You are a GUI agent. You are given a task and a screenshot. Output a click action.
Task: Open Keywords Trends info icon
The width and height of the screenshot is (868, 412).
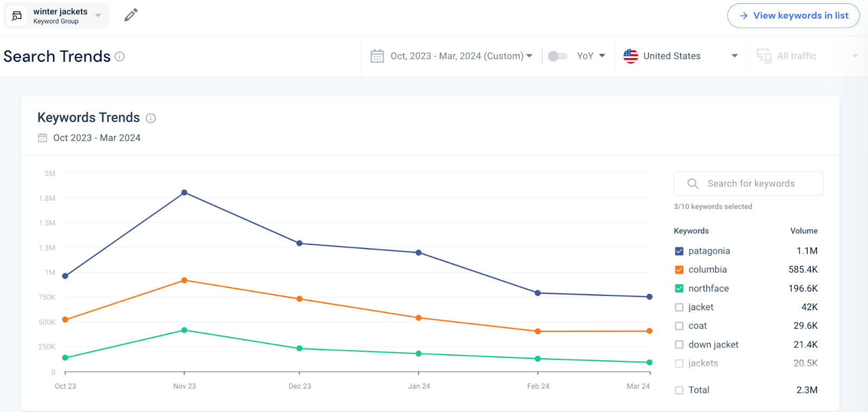point(151,118)
